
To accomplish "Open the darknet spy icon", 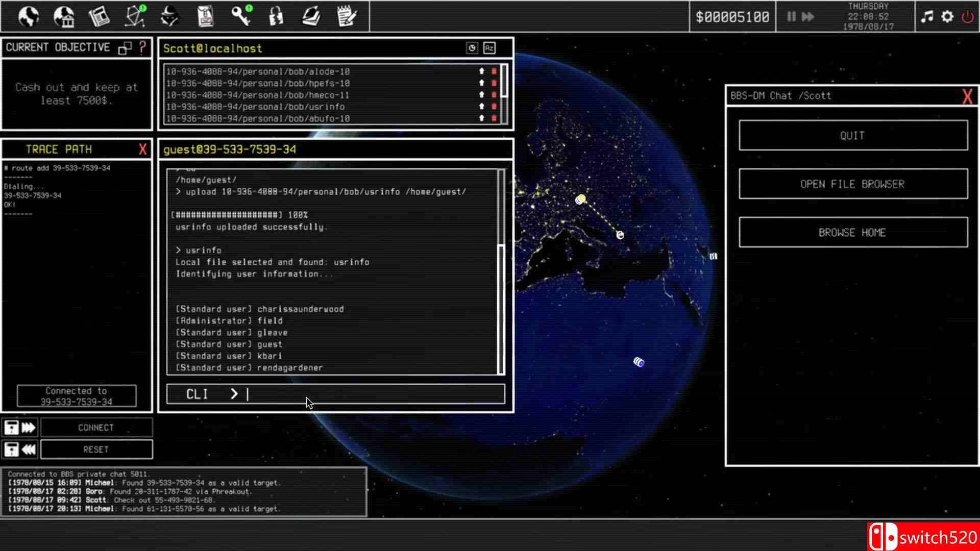I will click(170, 16).
